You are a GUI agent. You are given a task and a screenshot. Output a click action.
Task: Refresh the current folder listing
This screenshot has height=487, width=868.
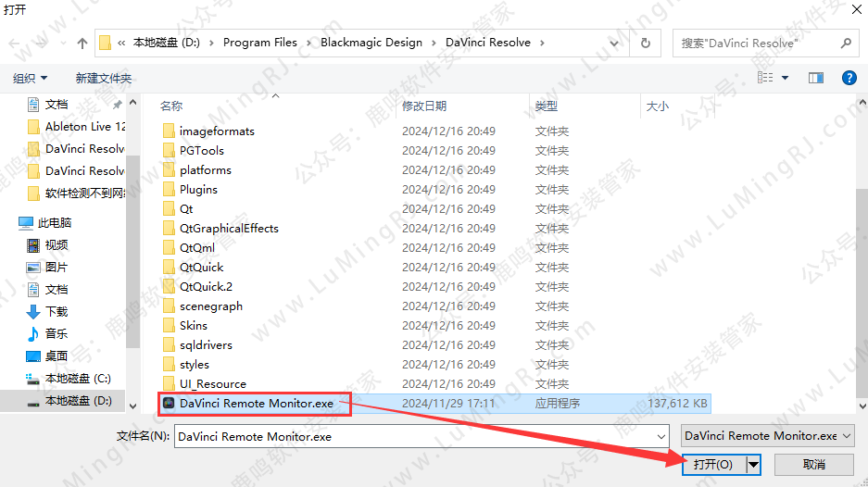(x=646, y=43)
